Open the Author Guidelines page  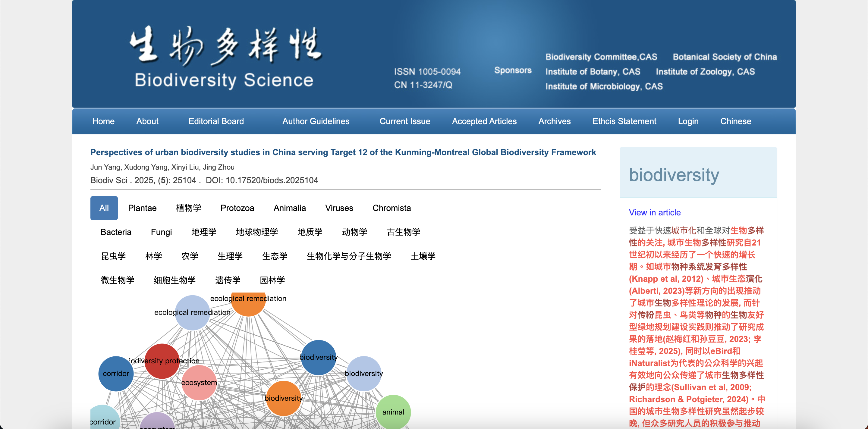click(x=316, y=121)
